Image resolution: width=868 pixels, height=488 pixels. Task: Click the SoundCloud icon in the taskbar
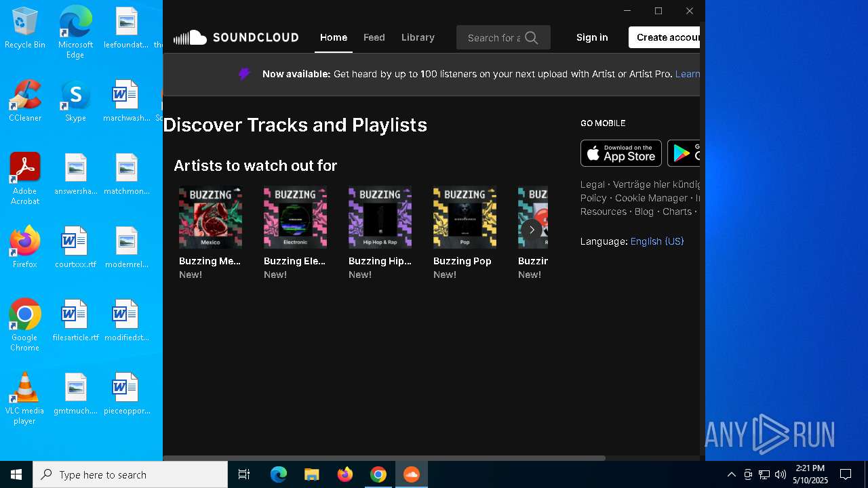point(411,474)
